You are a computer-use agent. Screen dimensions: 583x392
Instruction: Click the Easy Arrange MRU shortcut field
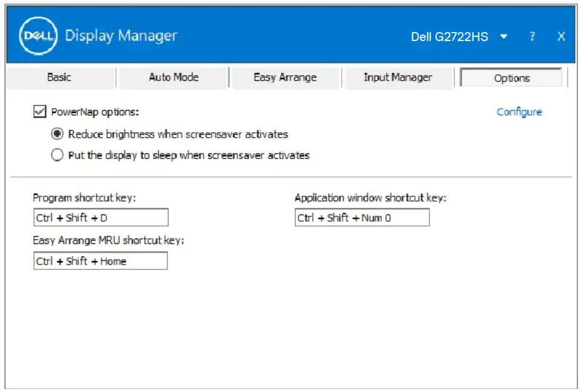[x=100, y=261]
